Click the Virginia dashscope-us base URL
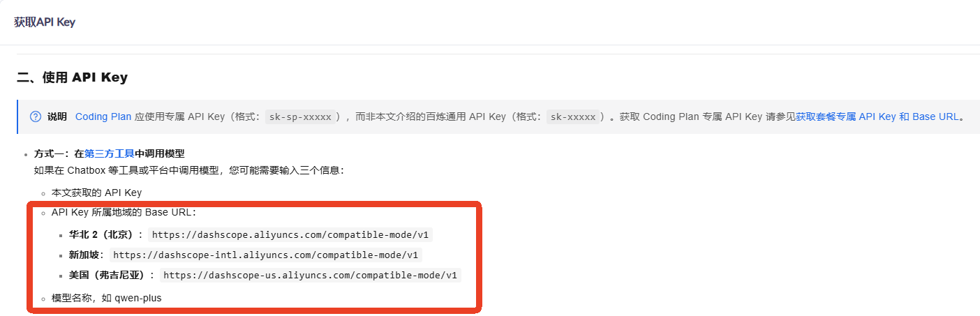 [x=310, y=276]
